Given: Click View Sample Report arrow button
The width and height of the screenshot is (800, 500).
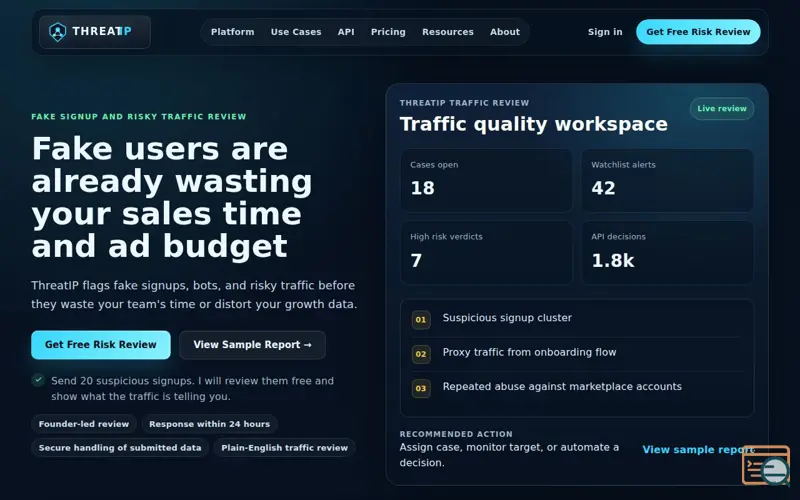Looking at the screenshot, I should [252, 345].
